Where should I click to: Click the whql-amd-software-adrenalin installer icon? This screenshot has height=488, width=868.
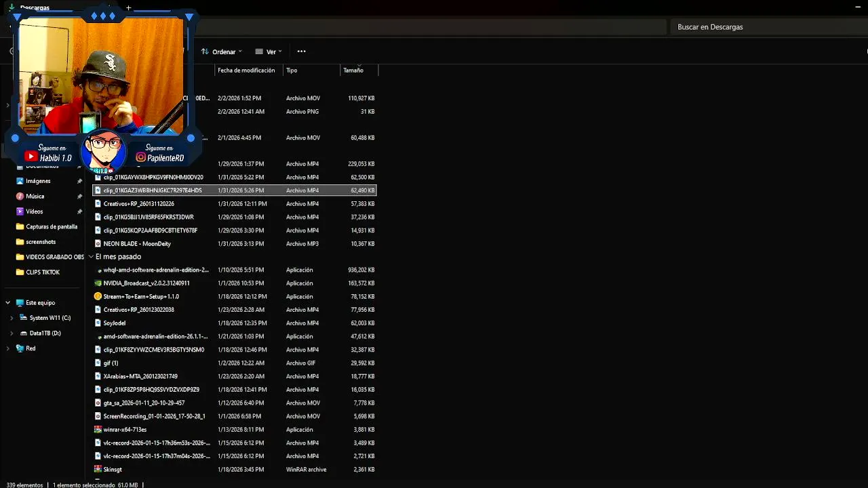[x=99, y=270]
